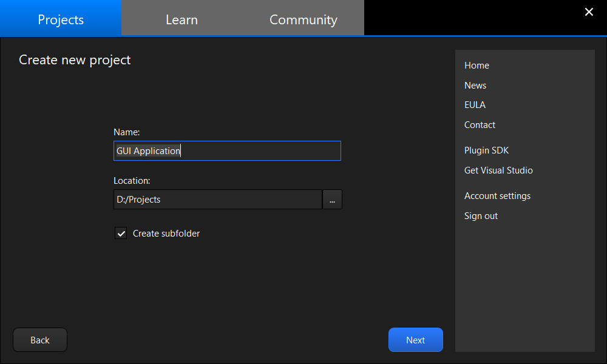
Task: Switch to the Learn tab
Action: [x=181, y=19]
